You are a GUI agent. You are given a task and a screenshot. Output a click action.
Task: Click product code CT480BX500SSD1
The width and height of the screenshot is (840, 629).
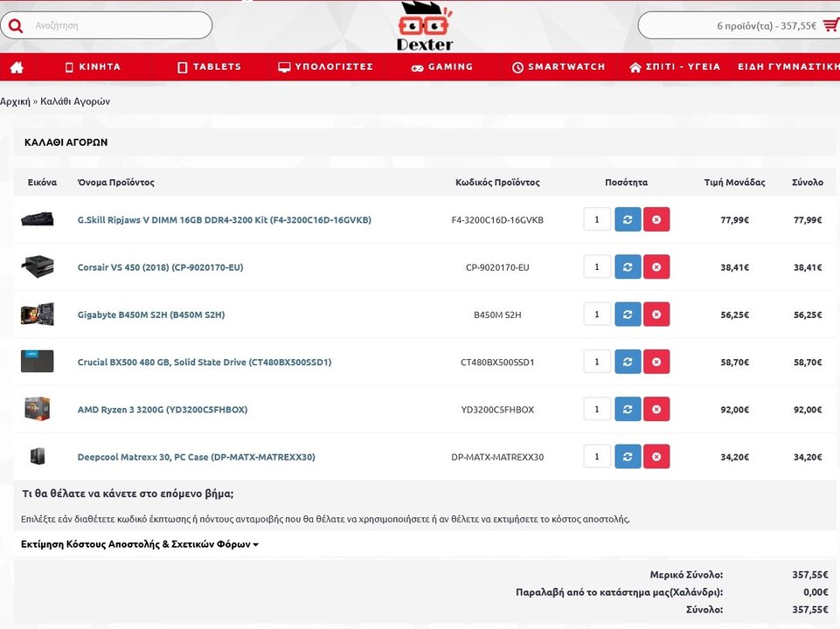(x=497, y=362)
